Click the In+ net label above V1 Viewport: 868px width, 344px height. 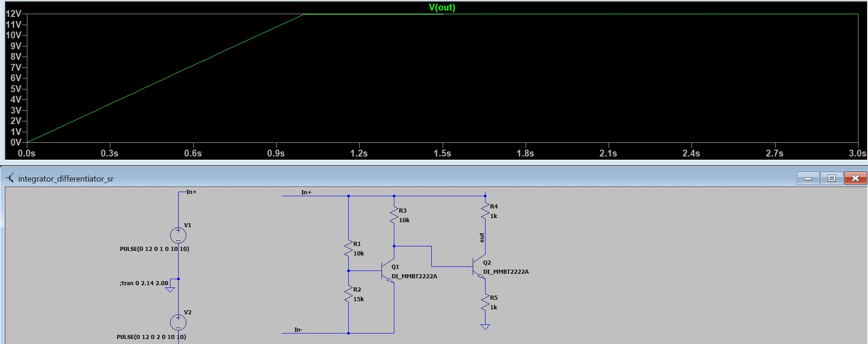(x=191, y=192)
